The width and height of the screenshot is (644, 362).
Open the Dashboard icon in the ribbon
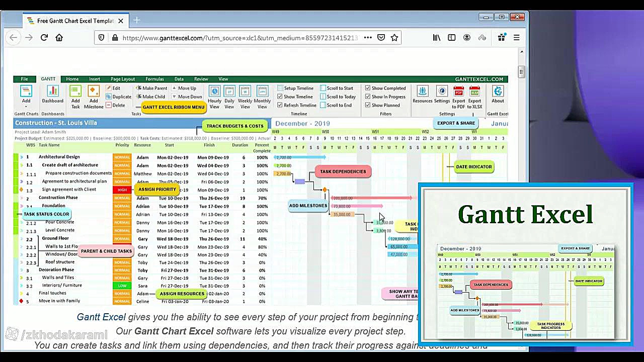(x=53, y=91)
